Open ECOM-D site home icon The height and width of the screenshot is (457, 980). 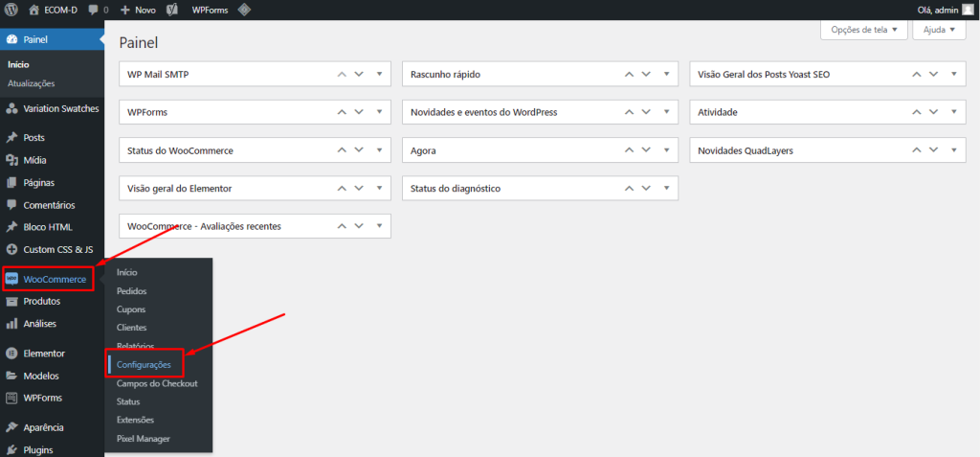(33, 10)
